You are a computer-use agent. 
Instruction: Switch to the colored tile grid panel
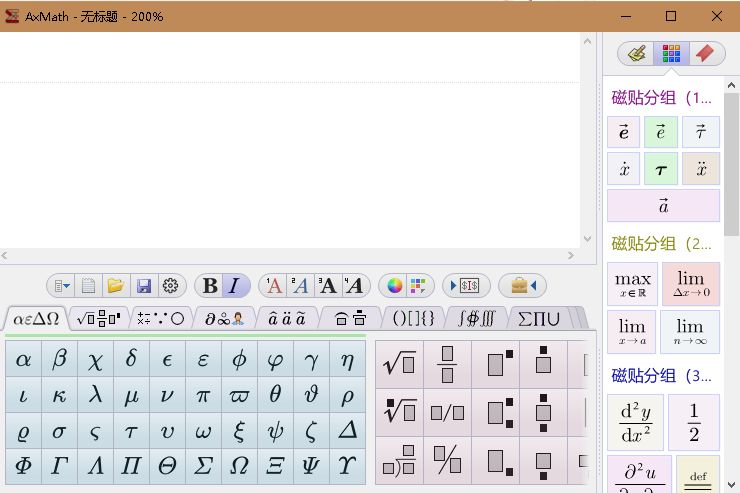(x=671, y=53)
